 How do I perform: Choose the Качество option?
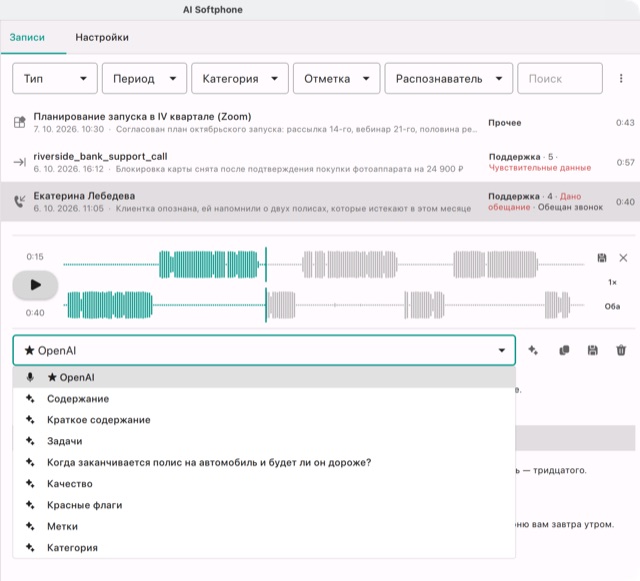(x=264, y=483)
